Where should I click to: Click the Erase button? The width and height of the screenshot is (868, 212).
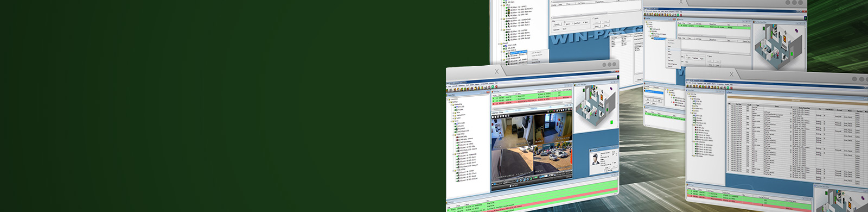[596, 26]
